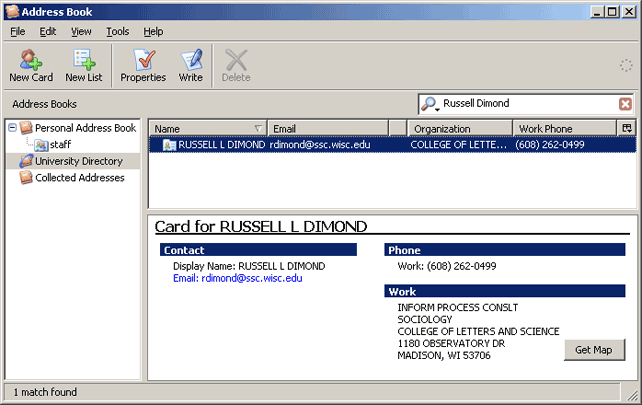Click Display Name: RUSSELL L DIMOND text
642x405 pixels.
click(x=249, y=266)
